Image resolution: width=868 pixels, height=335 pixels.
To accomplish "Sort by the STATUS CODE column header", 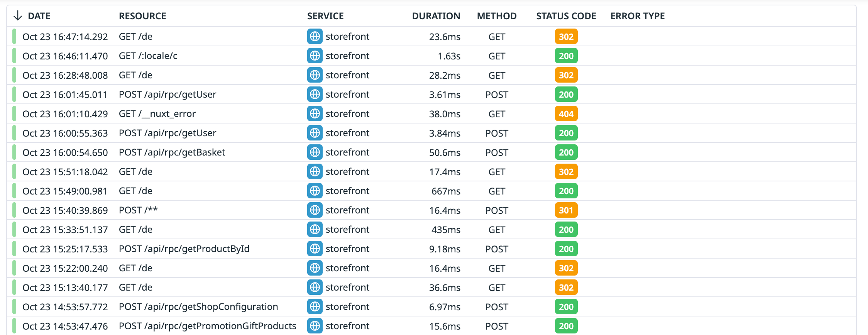I will click(x=566, y=16).
